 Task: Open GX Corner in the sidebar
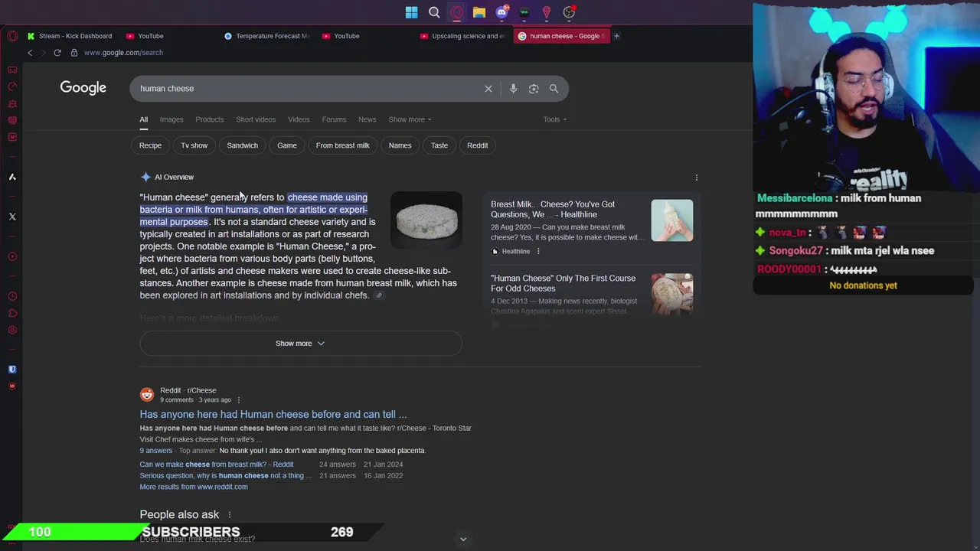pos(12,70)
